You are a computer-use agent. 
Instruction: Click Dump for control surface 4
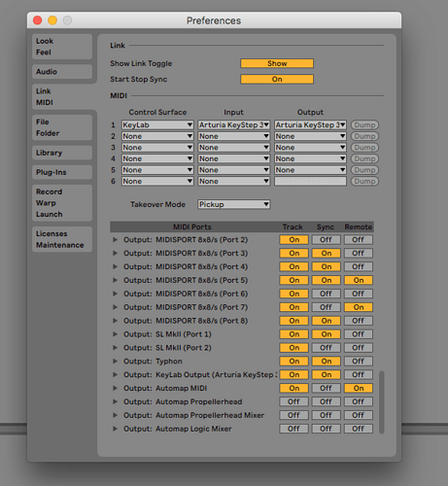click(x=364, y=158)
